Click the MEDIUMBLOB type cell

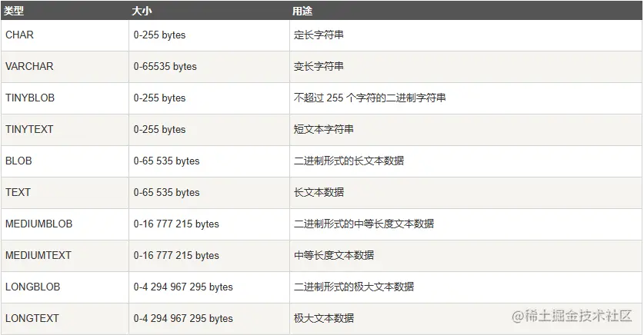38,224
